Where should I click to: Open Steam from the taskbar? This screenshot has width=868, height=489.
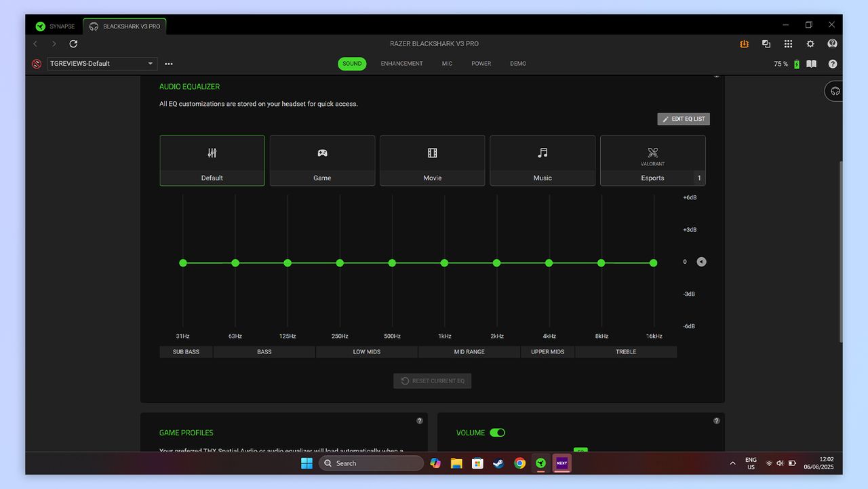pyautogui.click(x=498, y=463)
